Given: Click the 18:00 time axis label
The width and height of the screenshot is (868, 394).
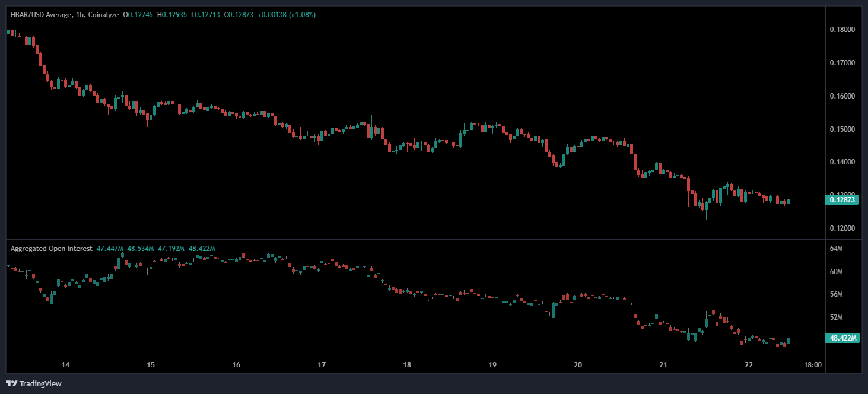Looking at the screenshot, I should point(812,365).
